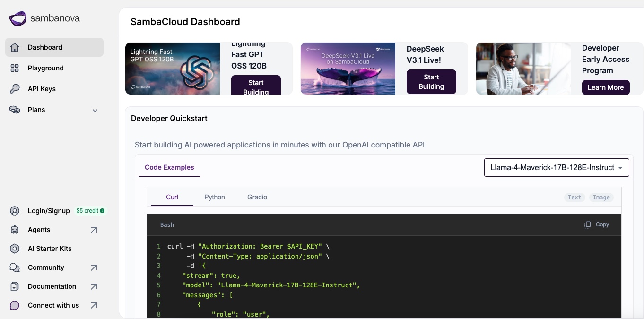Click the Login/Signup user icon

coord(15,211)
